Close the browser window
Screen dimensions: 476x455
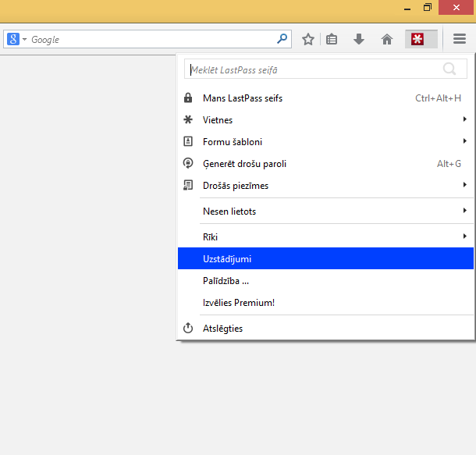[x=456, y=7]
